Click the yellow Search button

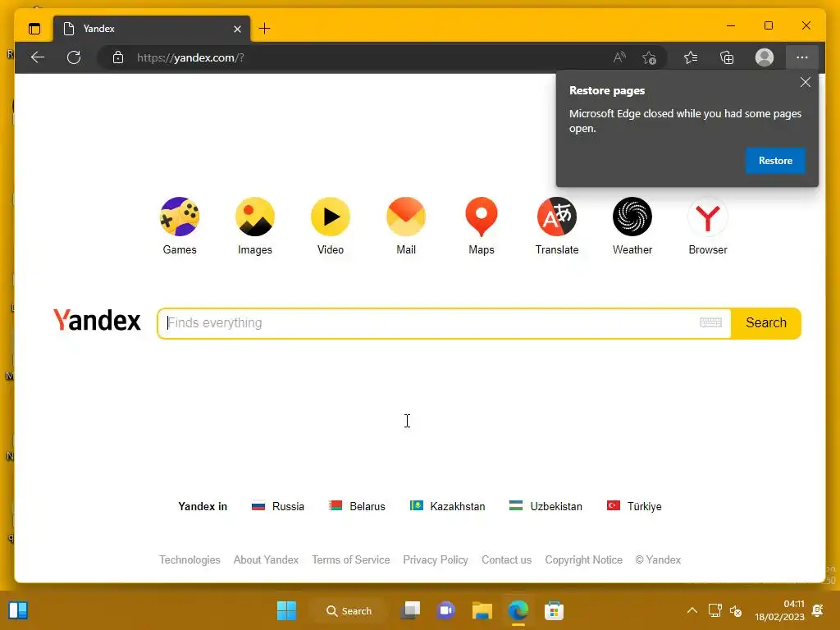click(x=766, y=323)
